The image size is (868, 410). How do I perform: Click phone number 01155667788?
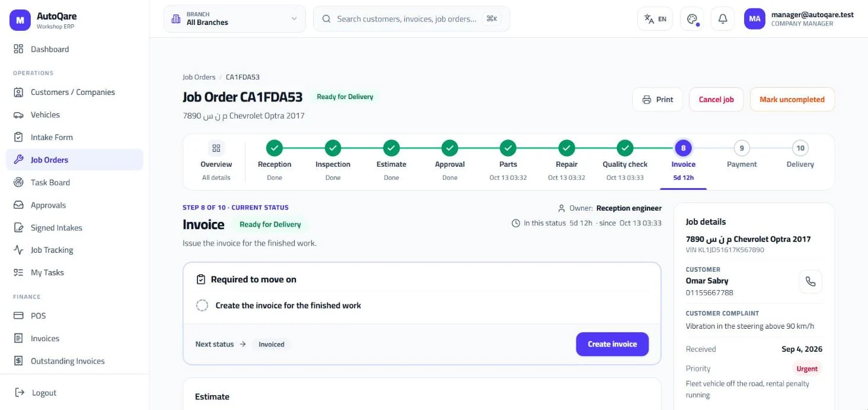pos(710,293)
